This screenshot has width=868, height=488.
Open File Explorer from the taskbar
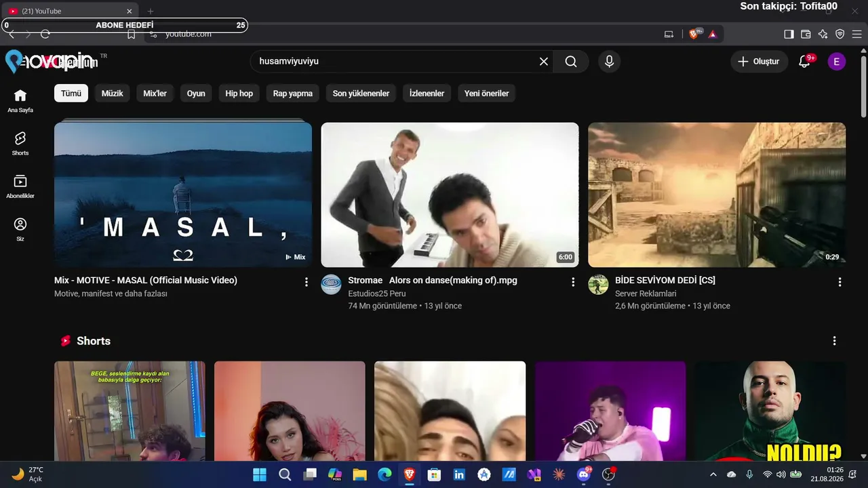[359, 474]
